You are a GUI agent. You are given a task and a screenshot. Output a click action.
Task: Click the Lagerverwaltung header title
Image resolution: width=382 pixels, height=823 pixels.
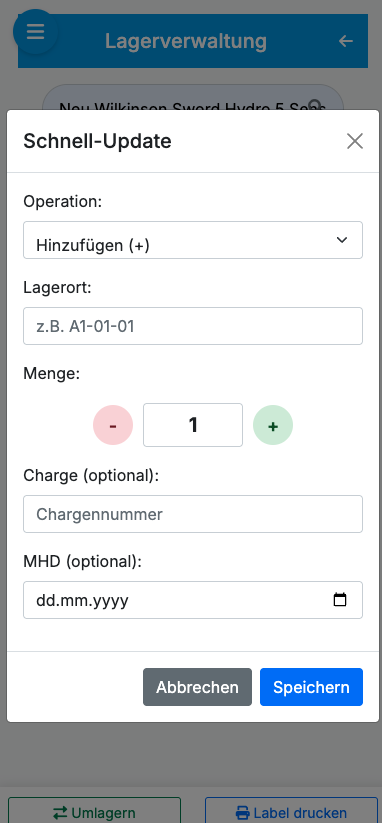[x=186, y=41]
